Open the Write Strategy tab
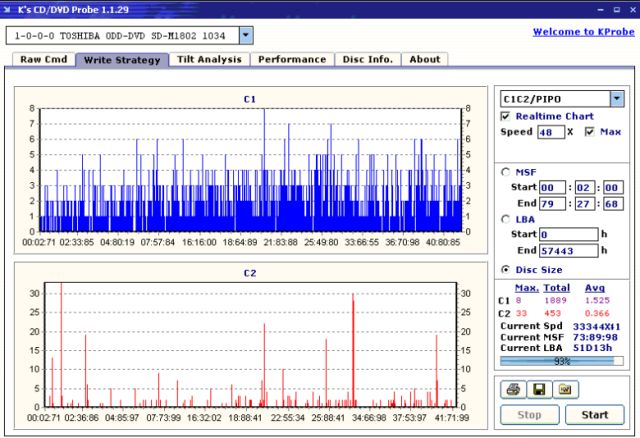640x438 pixels. (x=122, y=60)
